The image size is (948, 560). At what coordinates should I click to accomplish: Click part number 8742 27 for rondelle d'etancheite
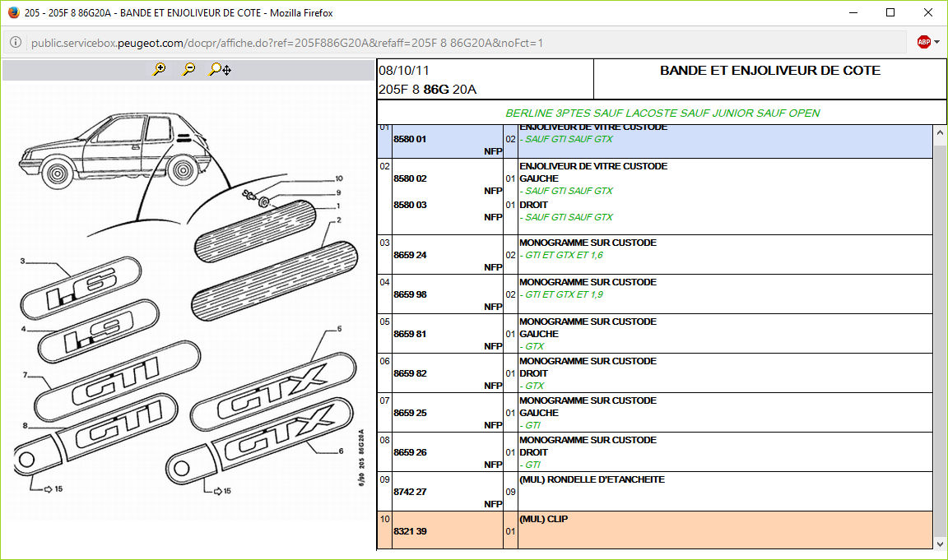click(x=410, y=492)
